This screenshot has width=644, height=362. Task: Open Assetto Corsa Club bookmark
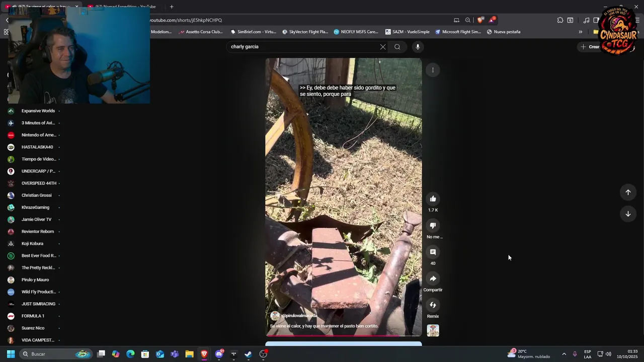pos(201,32)
